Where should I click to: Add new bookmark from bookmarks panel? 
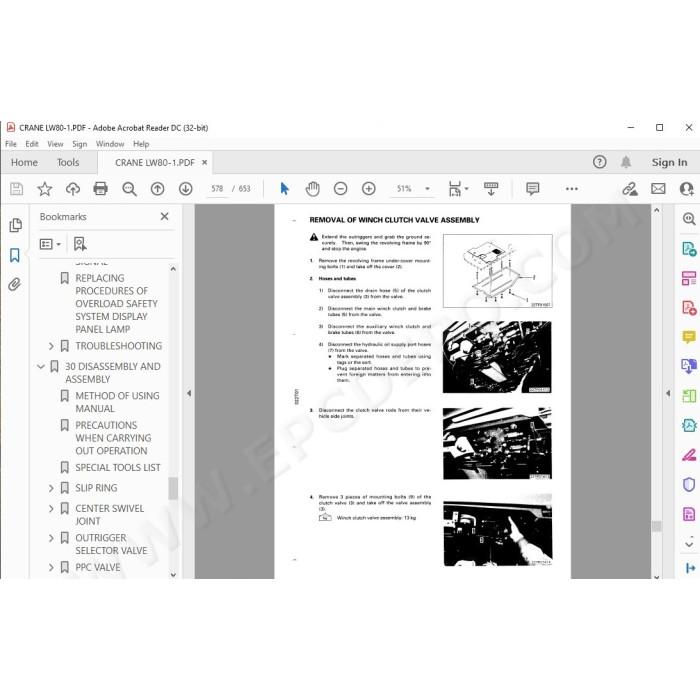pos(80,244)
